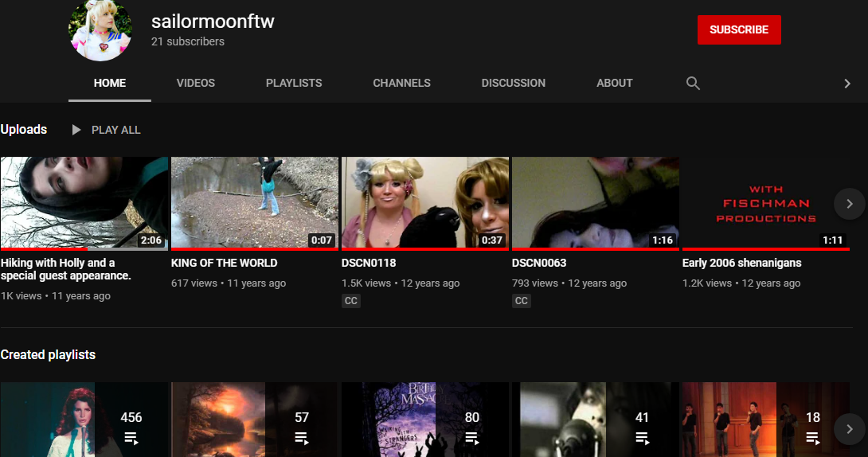The image size is (868, 457).
Task: Open the Videos tab
Action: (195, 83)
